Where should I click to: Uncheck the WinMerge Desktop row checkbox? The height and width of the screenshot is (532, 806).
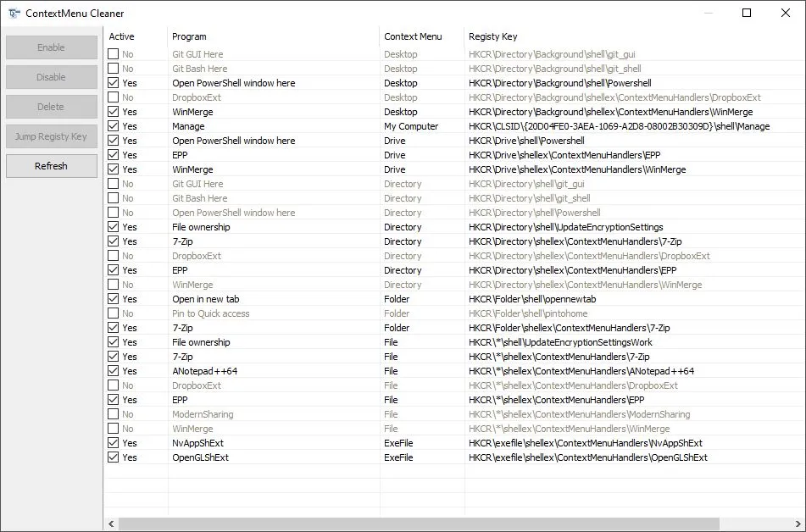113,112
